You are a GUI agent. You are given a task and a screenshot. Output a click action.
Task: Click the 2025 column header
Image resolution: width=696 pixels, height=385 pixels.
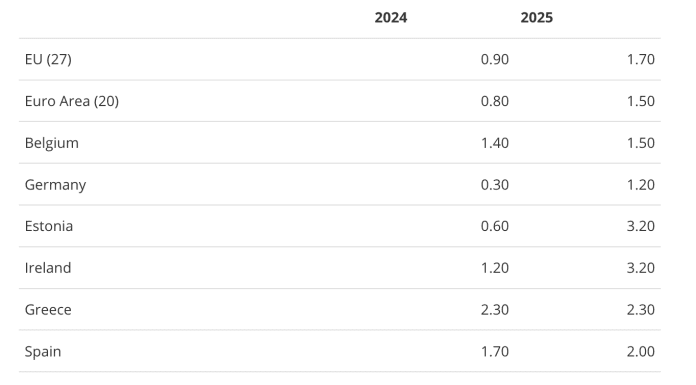537,18
